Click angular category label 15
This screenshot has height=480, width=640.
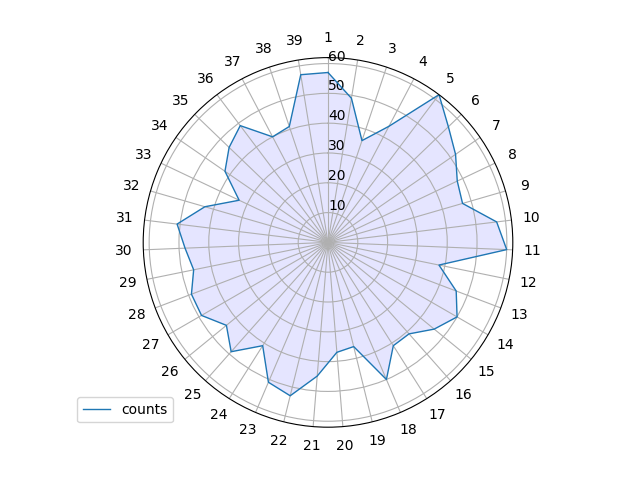(x=486, y=371)
